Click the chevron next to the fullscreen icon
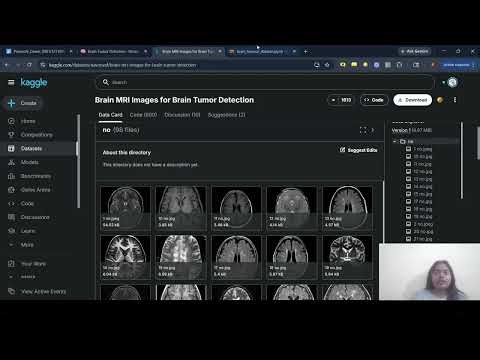 373,130
